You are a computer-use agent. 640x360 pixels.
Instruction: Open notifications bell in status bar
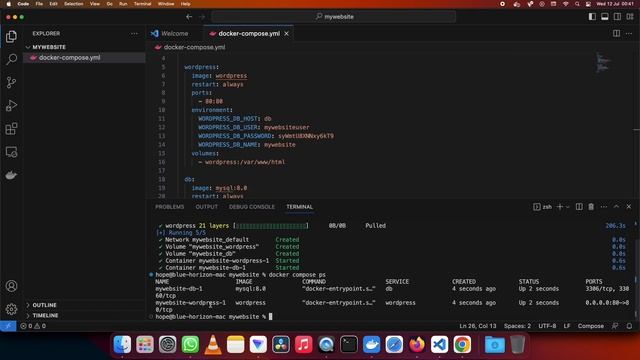pos(629,326)
